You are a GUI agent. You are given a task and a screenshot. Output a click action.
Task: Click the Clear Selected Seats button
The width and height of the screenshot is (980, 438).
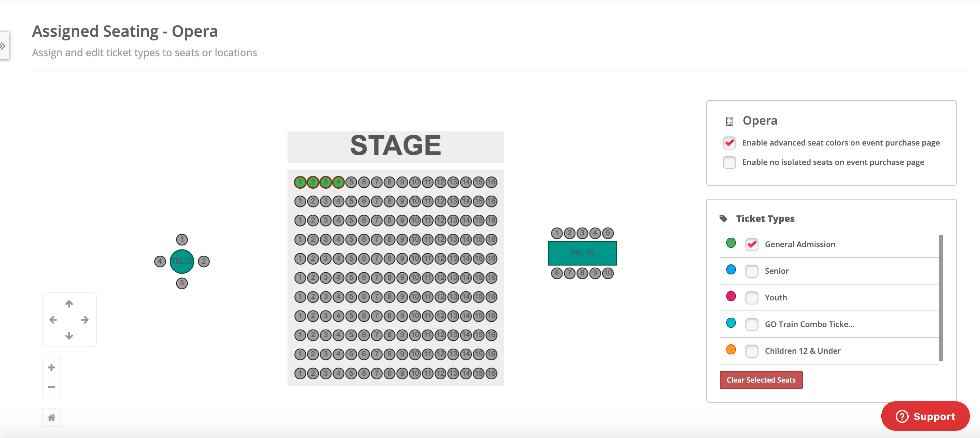pos(761,380)
